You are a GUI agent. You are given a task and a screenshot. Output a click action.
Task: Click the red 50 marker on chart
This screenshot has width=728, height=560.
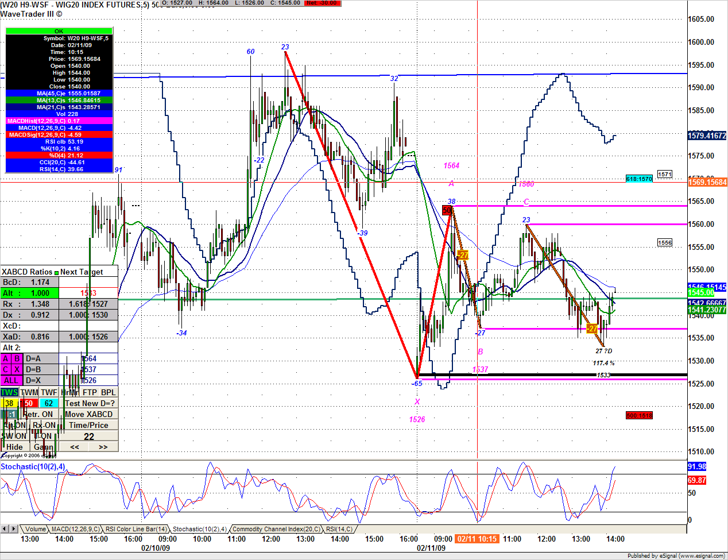click(x=447, y=211)
